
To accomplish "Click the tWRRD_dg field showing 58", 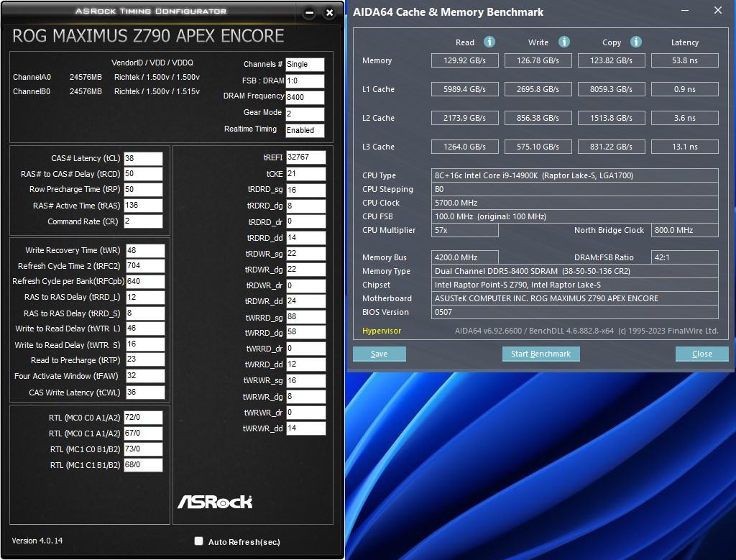I will 305,332.
